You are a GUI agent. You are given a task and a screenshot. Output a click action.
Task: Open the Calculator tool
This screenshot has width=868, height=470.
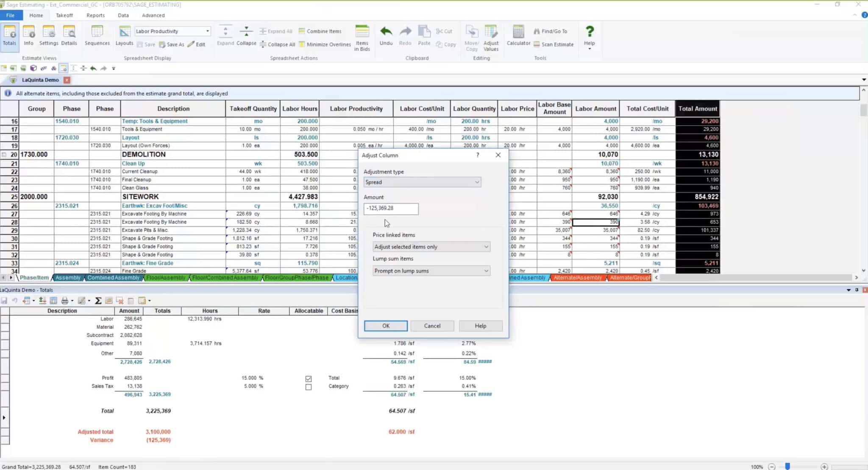tap(518, 36)
